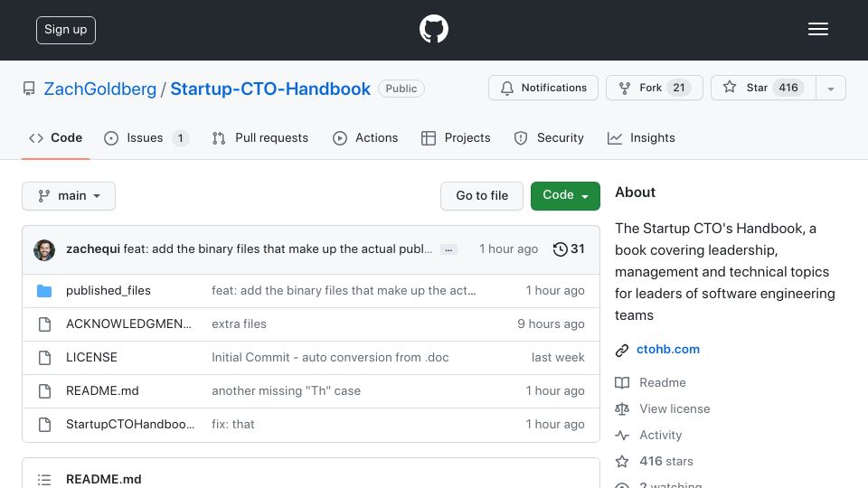Click the Go to file button
The image size is (868, 488).
pos(482,196)
